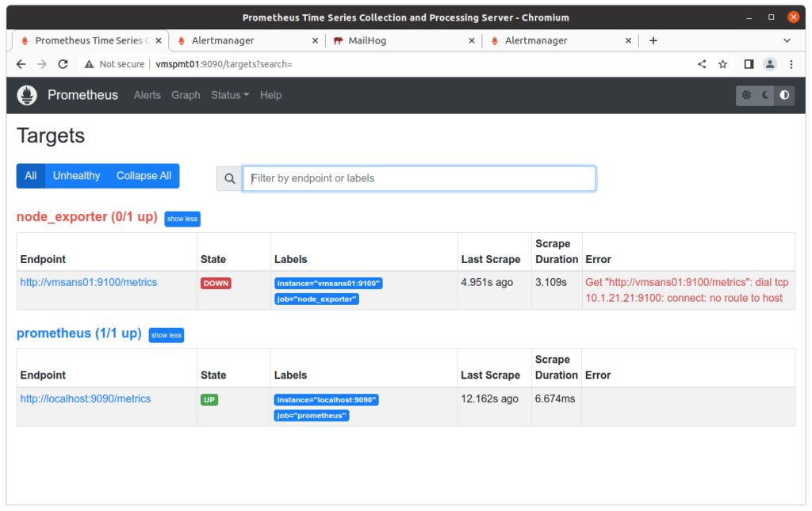Switch to the MailHog tab
Image resolution: width=812 pixels, height=511 pixels.
[x=404, y=40]
